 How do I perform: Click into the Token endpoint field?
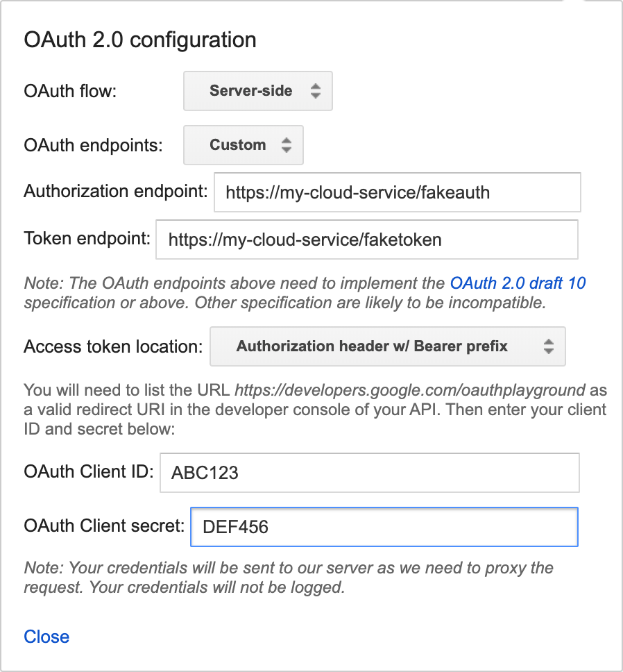[x=366, y=240]
